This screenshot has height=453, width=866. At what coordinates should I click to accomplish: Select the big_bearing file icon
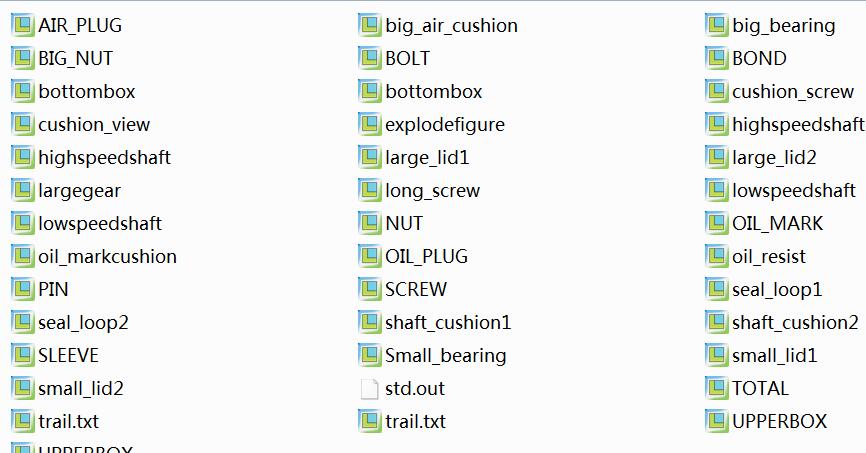tap(716, 25)
